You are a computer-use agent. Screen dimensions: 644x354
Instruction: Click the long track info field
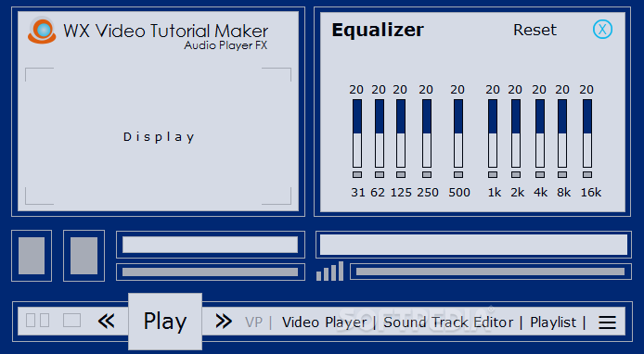tap(473, 245)
